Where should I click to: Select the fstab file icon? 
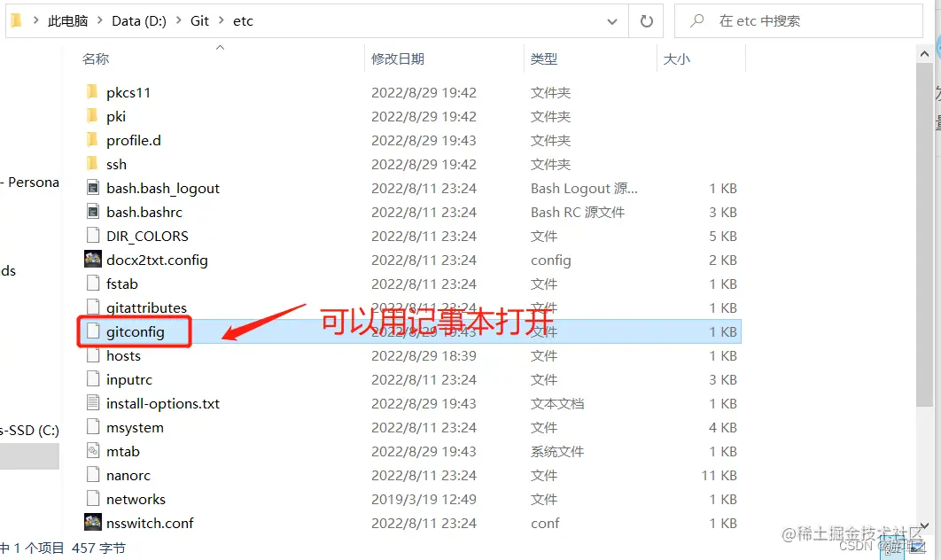[x=92, y=284]
